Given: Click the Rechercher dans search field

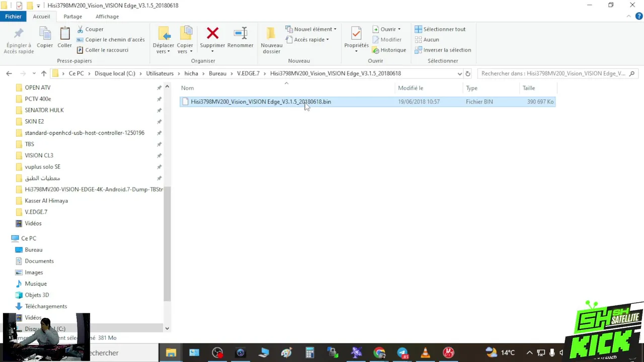Looking at the screenshot, I should (x=557, y=73).
